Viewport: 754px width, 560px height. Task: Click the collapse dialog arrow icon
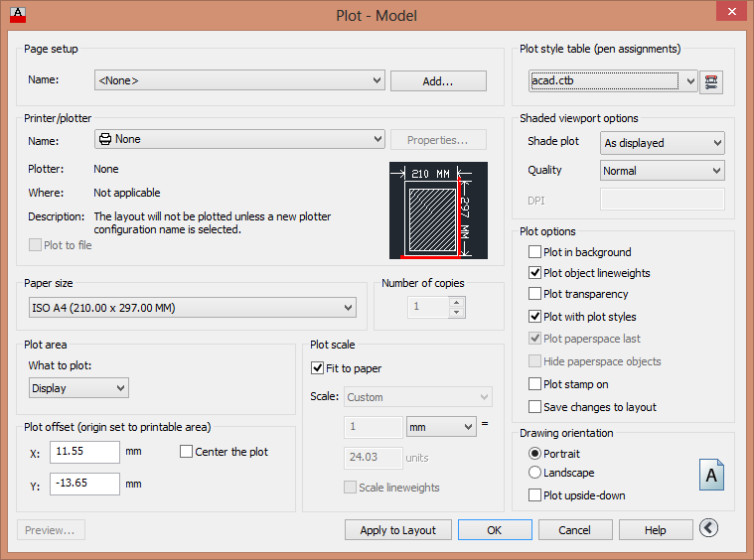(708, 528)
